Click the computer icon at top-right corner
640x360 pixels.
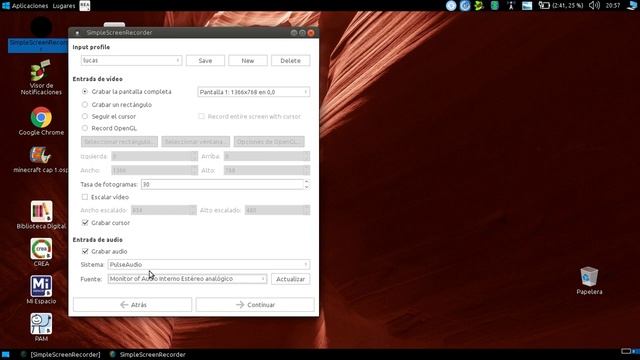coord(633,5)
